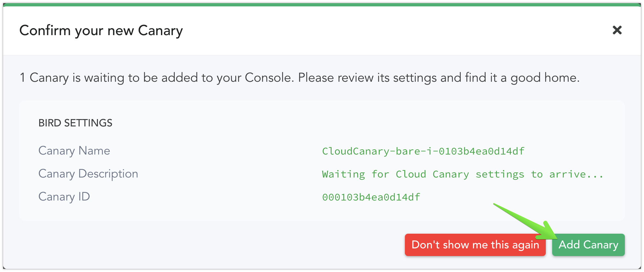Click the Confirm your new Canary title

pyautogui.click(x=101, y=31)
